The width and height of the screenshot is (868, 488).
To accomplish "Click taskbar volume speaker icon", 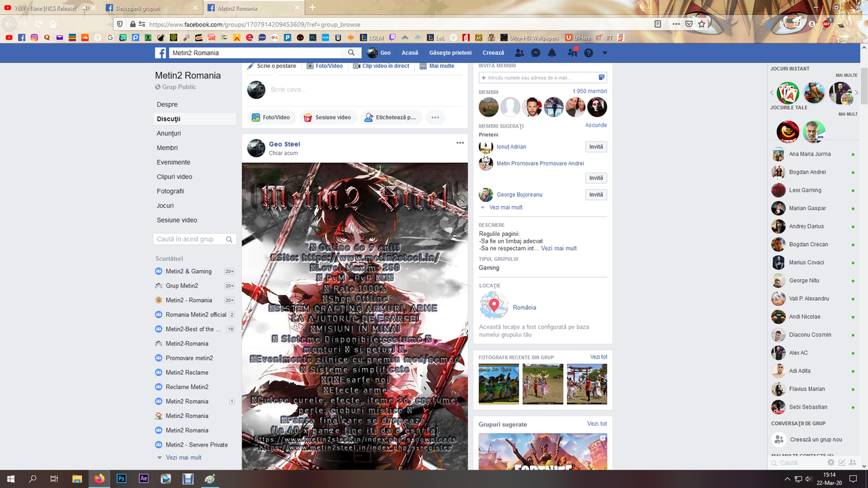I will (x=808, y=479).
